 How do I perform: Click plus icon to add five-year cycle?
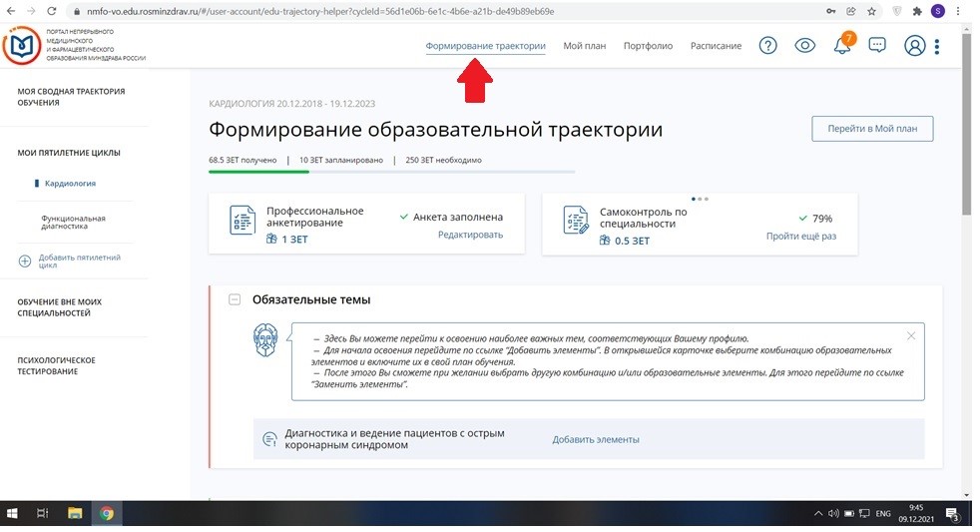click(25, 262)
